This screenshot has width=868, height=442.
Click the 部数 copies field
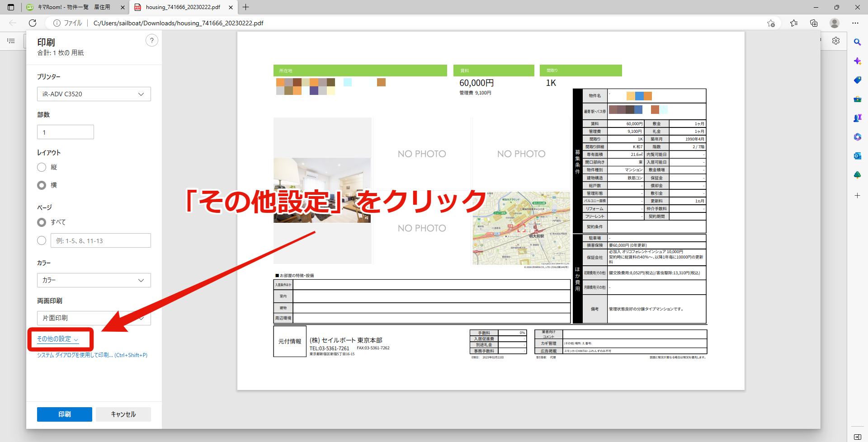[x=66, y=132]
